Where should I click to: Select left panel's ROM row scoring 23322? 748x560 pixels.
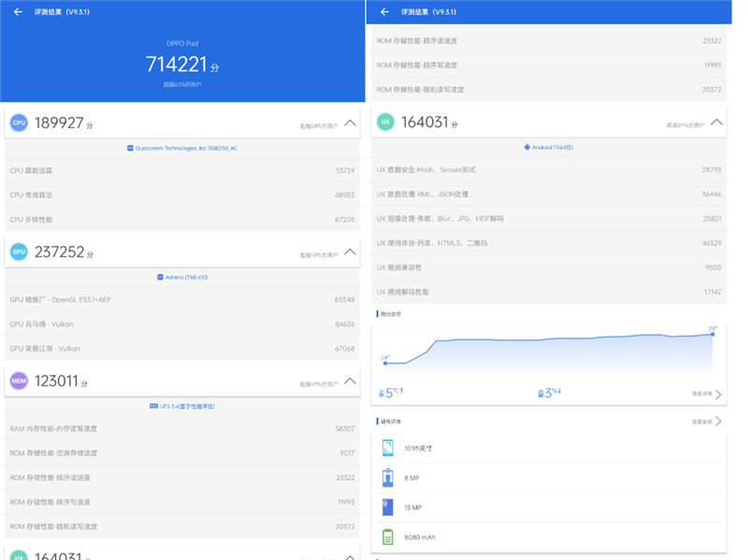point(182,478)
